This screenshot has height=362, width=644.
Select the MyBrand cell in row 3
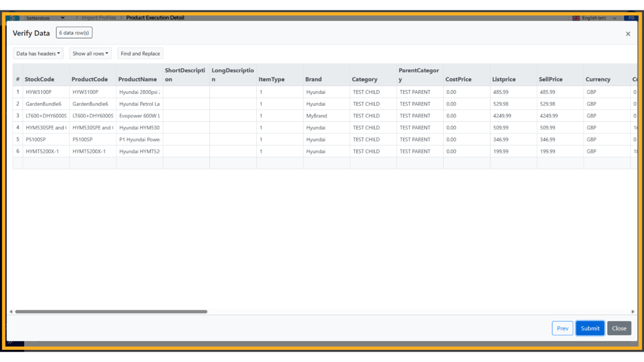(x=317, y=116)
